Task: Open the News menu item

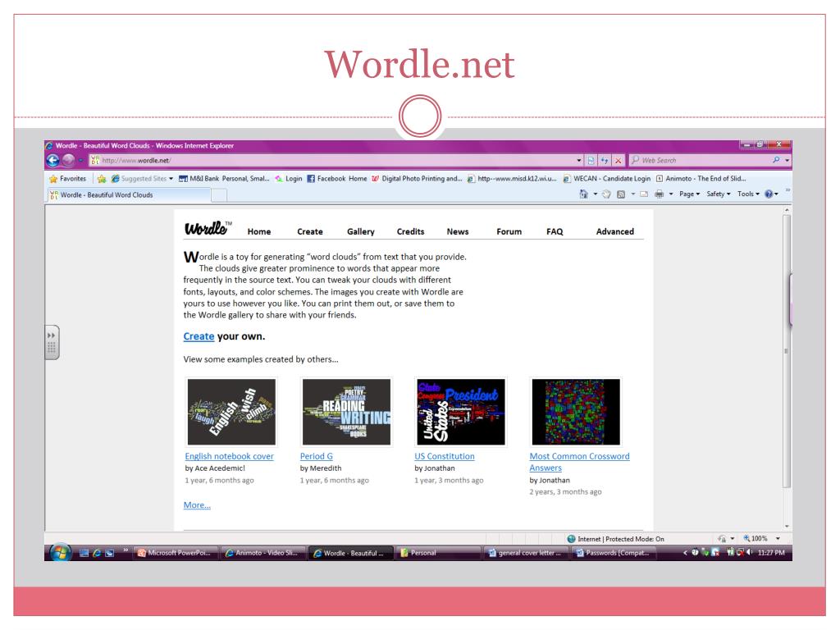Action: (458, 231)
